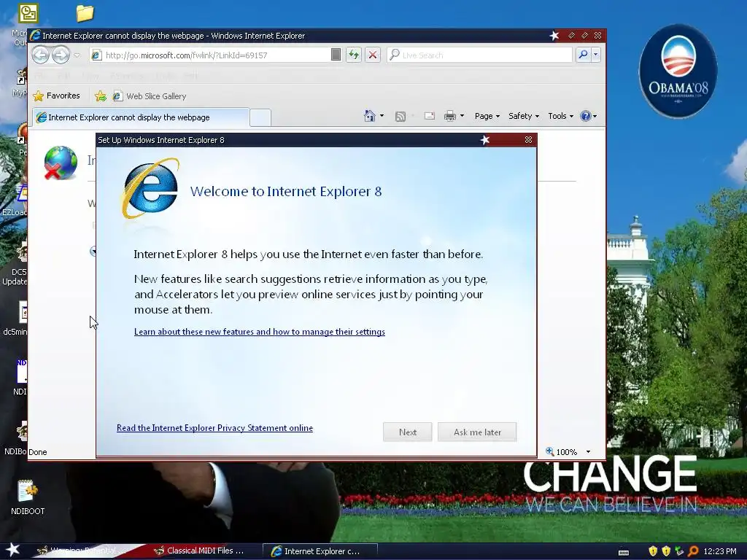Click the Read Mail envelope icon
The width and height of the screenshot is (747, 560).
click(429, 116)
